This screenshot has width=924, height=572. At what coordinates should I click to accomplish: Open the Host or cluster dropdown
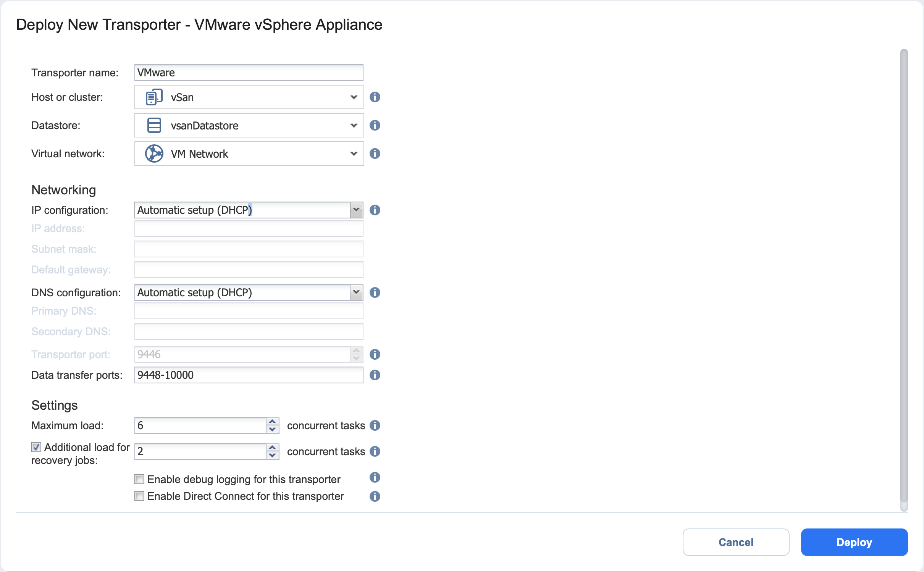354,97
